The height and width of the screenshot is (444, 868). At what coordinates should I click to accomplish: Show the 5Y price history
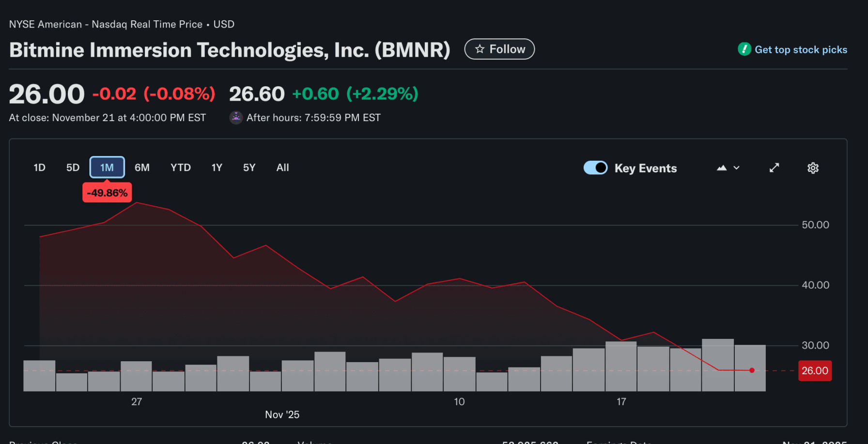(x=249, y=168)
